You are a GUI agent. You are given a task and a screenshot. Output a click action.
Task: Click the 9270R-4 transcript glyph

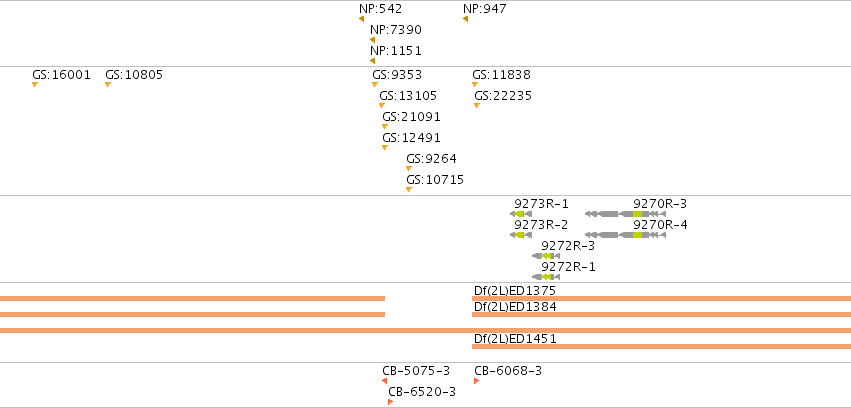[625, 235]
